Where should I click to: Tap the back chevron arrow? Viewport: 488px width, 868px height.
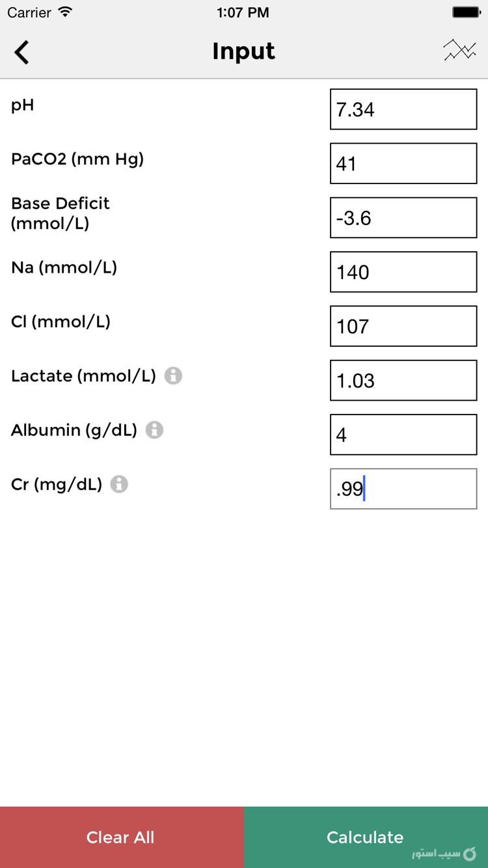pyautogui.click(x=21, y=51)
